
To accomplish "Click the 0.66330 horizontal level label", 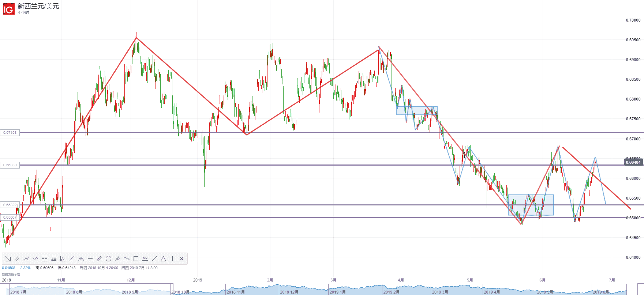I will click(10, 165).
